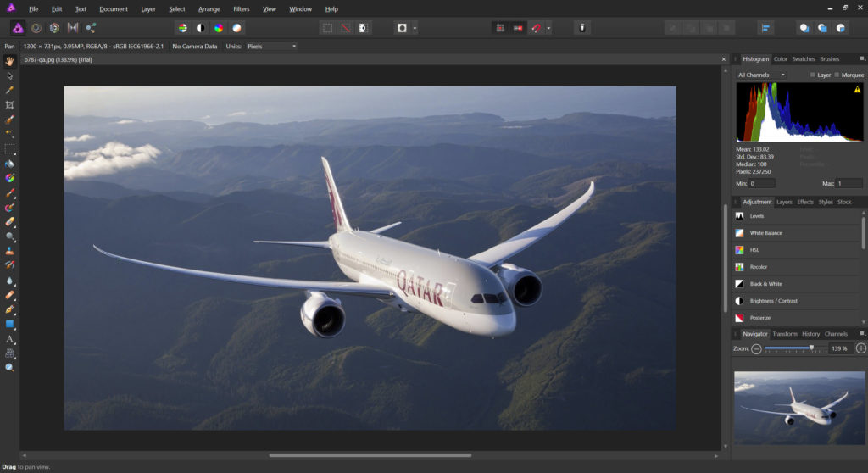The height and width of the screenshot is (473, 868).
Task: Add a Recolor adjustment
Action: click(x=797, y=267)
